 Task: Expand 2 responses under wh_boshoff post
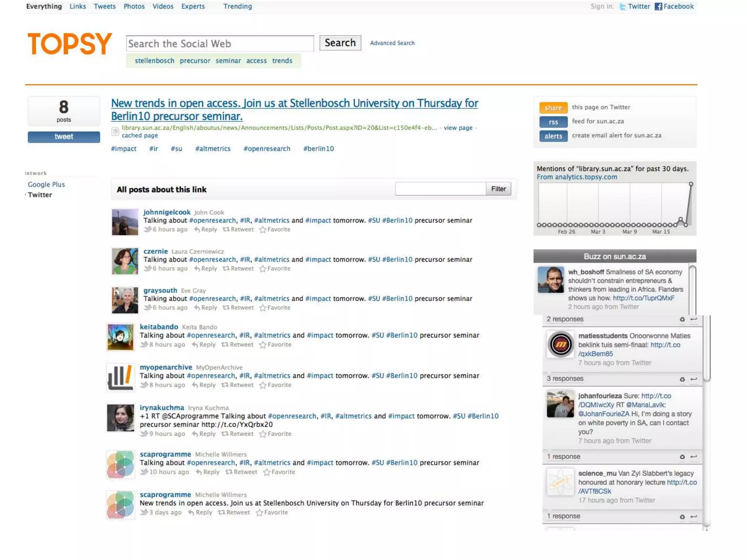[x=565, y=319]
